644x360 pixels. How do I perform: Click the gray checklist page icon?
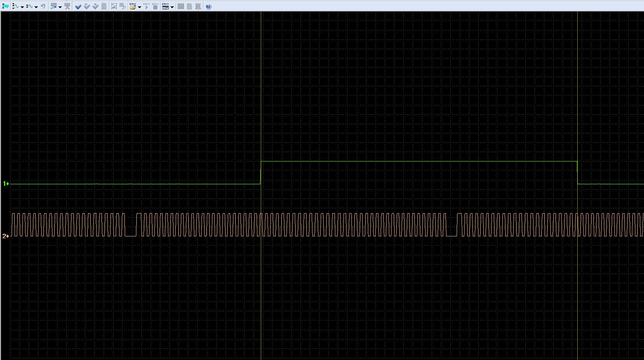104,6
